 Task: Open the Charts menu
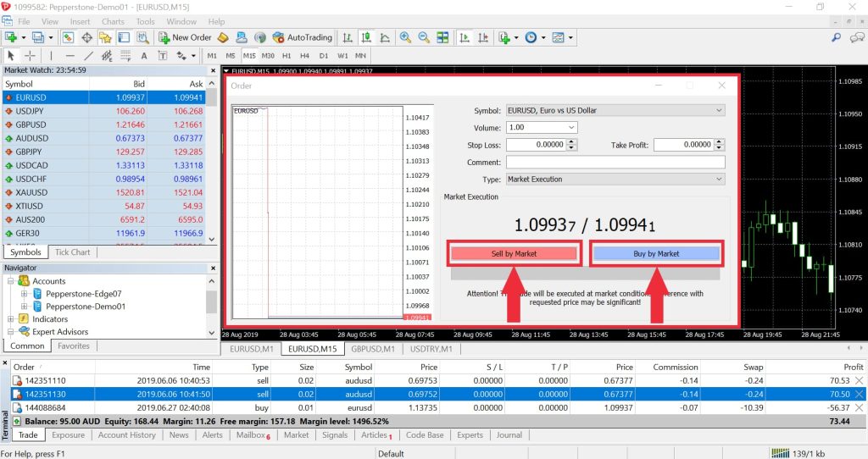[113, 21]
